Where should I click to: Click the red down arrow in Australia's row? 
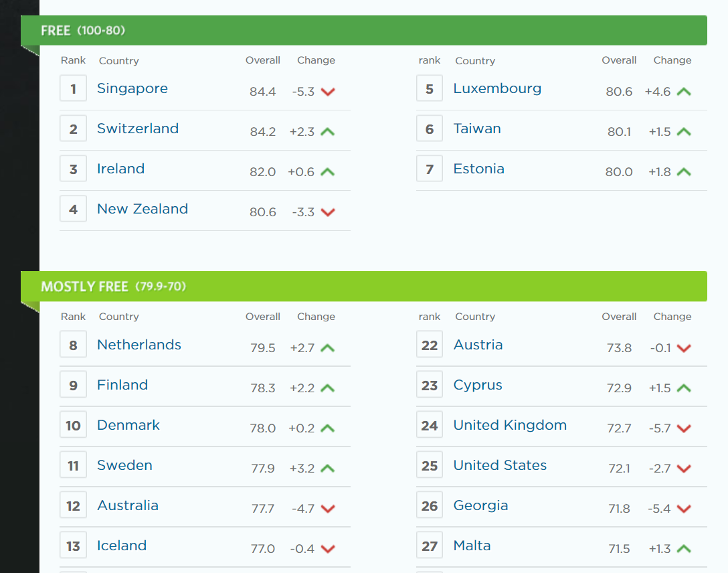pyautogui.click(x=328, y=509)
